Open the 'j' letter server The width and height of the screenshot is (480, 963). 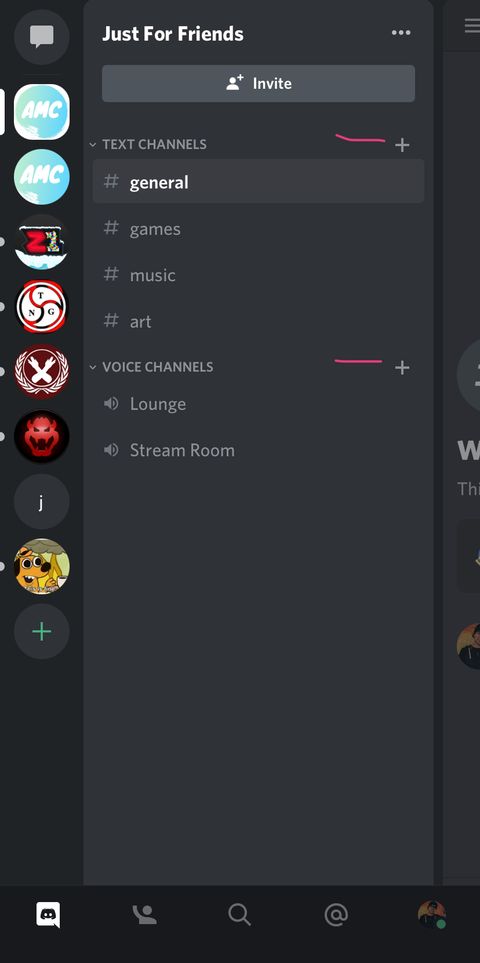tap(41, 502)
